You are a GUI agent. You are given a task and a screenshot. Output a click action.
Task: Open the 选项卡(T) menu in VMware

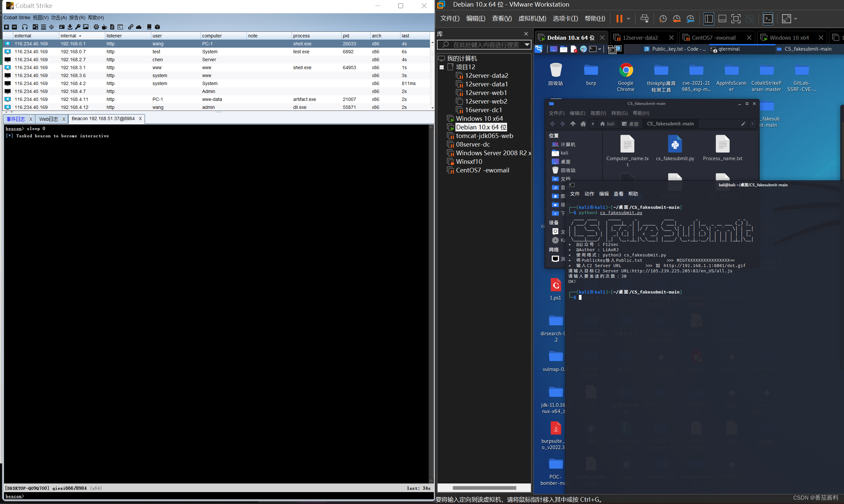(x=565, y=18)
